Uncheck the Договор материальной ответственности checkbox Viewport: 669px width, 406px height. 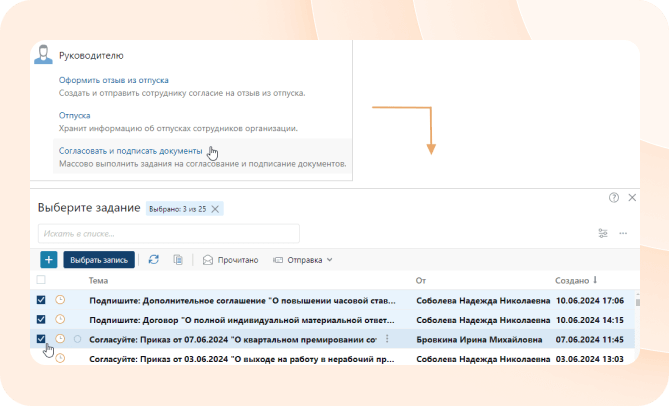click(41, 320)
